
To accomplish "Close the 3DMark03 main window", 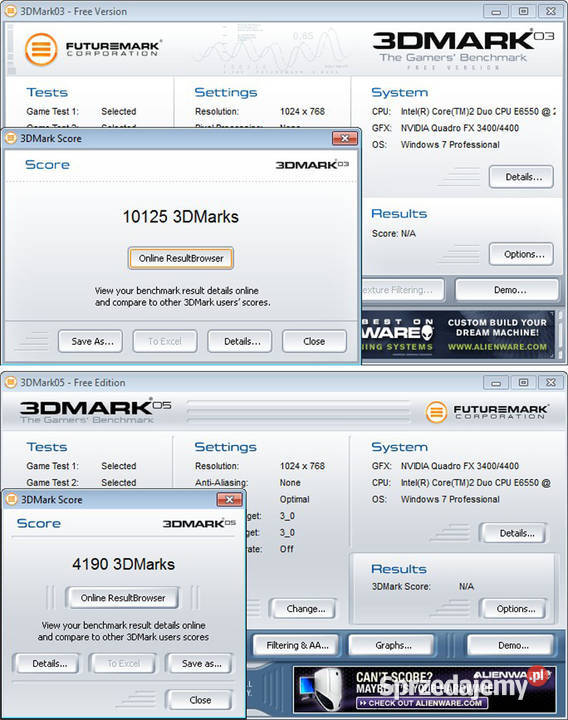I will coord(551,11).
